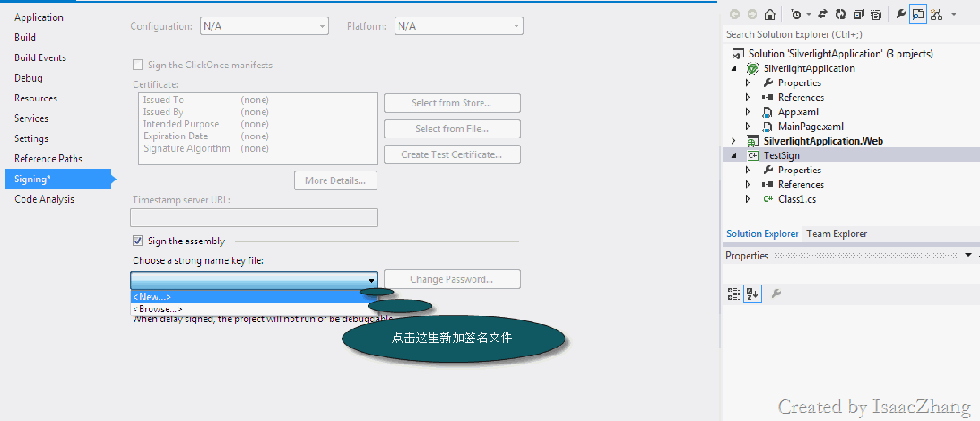The image size is (980, 421).
Task: Click the Change Password button
Action: point(452,280)
